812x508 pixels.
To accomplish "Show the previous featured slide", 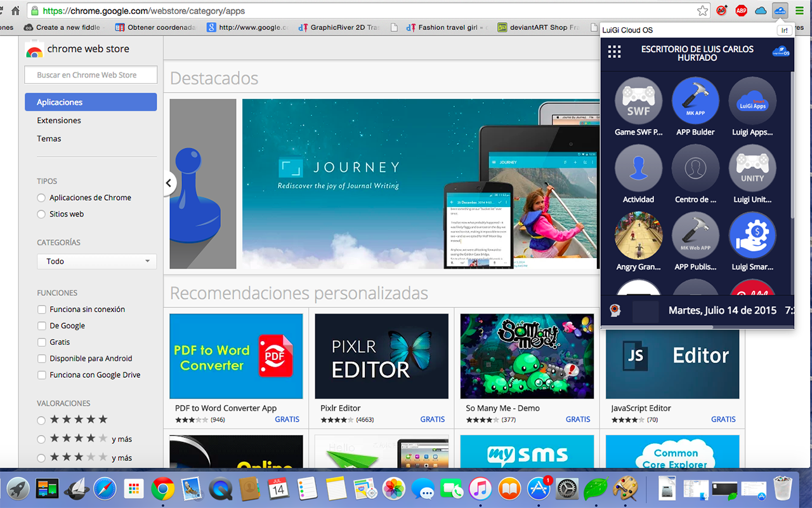I will 169,184.
